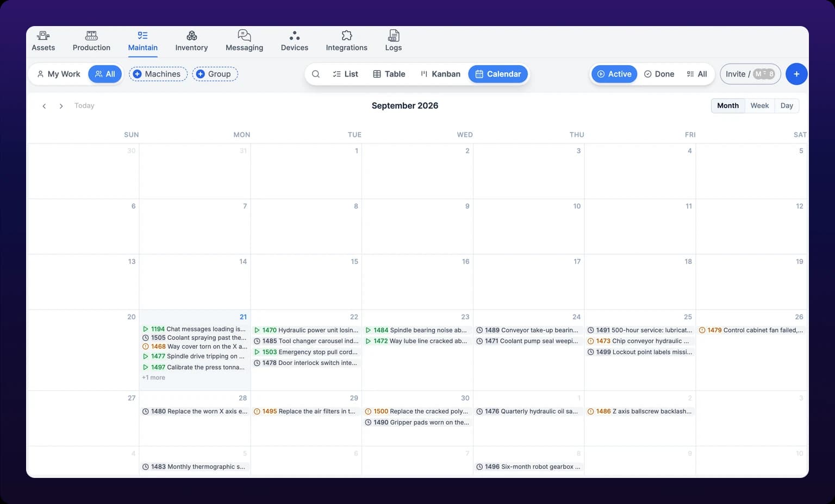
Task: Switch calendar to Week view
Action: [x=759, y=106]
